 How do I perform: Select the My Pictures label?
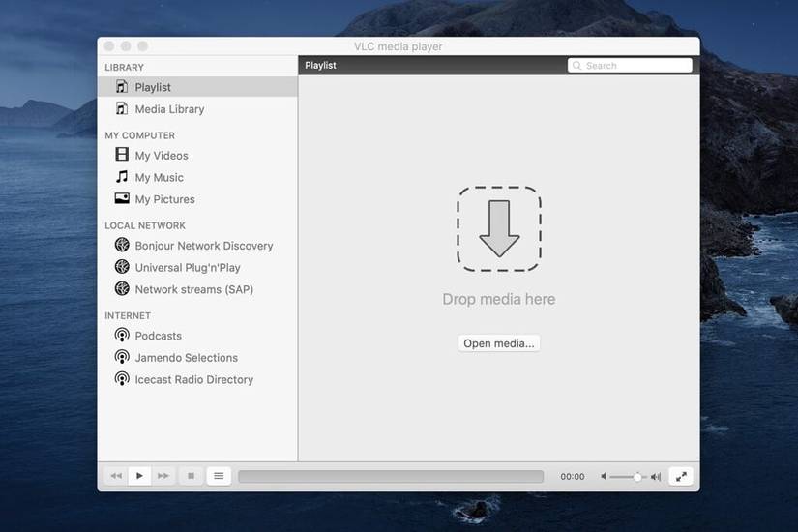(x=164, y=199)
